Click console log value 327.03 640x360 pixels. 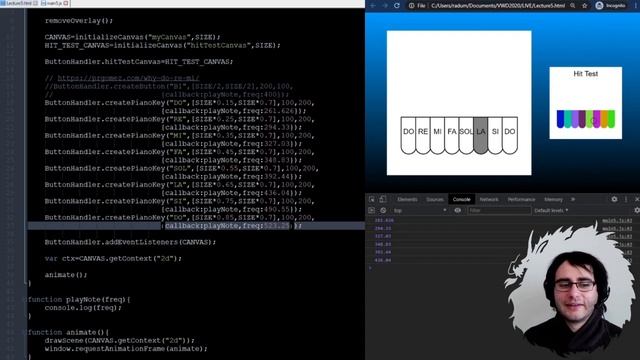click(x=383, y=236)
